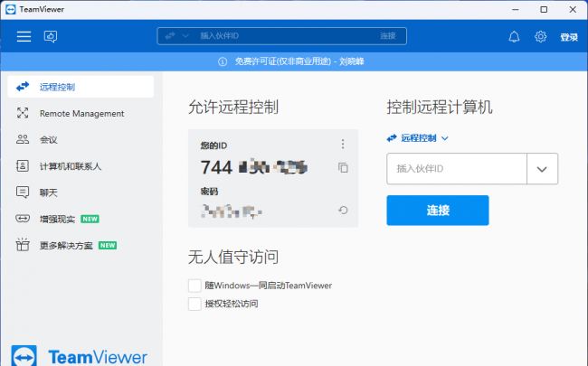Click the Remote Management expand icon

[x=23, y=113]
